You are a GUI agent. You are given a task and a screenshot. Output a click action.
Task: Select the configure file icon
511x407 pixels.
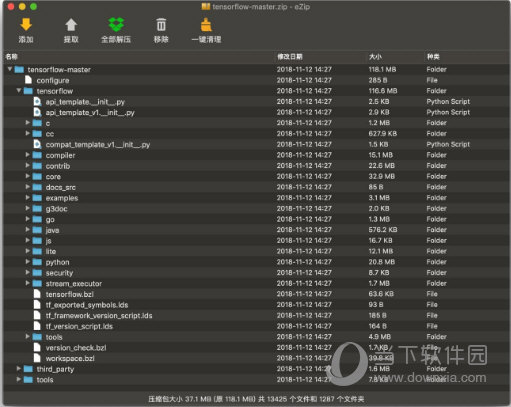click(29, 80)
